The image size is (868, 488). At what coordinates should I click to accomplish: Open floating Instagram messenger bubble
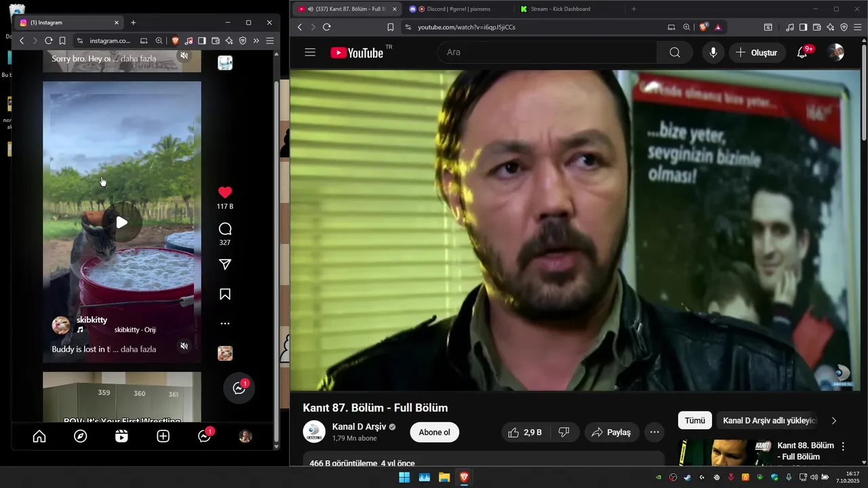(x=239, y=388)
